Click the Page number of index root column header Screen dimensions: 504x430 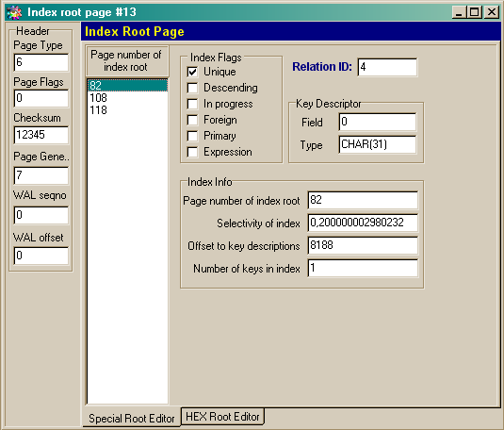[127, 61]
